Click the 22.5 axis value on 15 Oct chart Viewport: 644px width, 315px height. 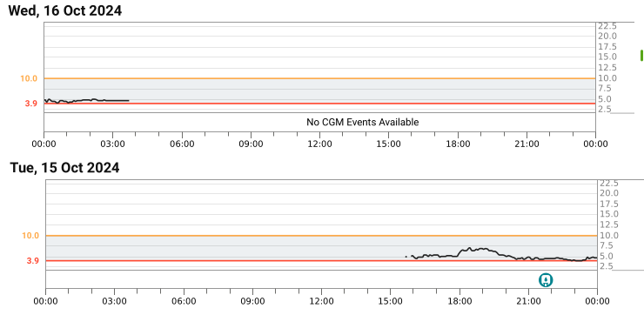pyautogui.click(x=608, y=183)
